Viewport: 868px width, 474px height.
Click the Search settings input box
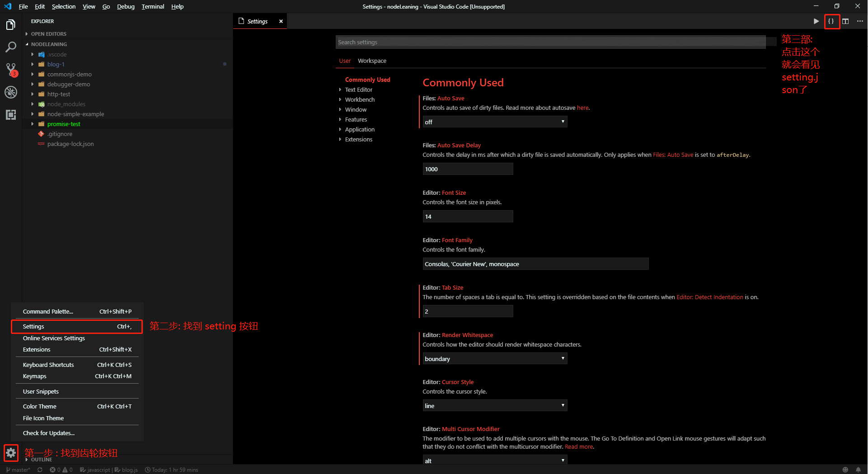(x=551, y=42)
